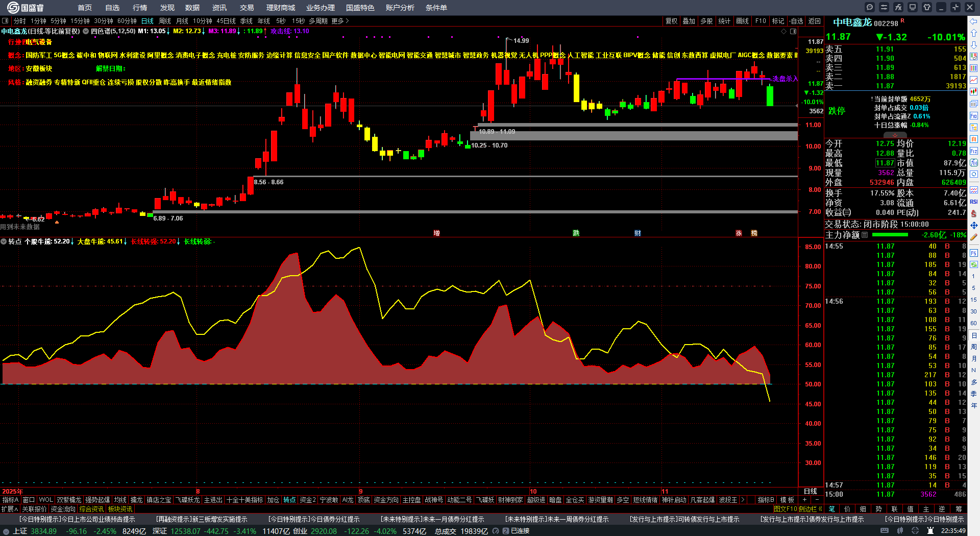Expand 更多 periods list
The image size is (980, 536).
[x=340, y=21]
